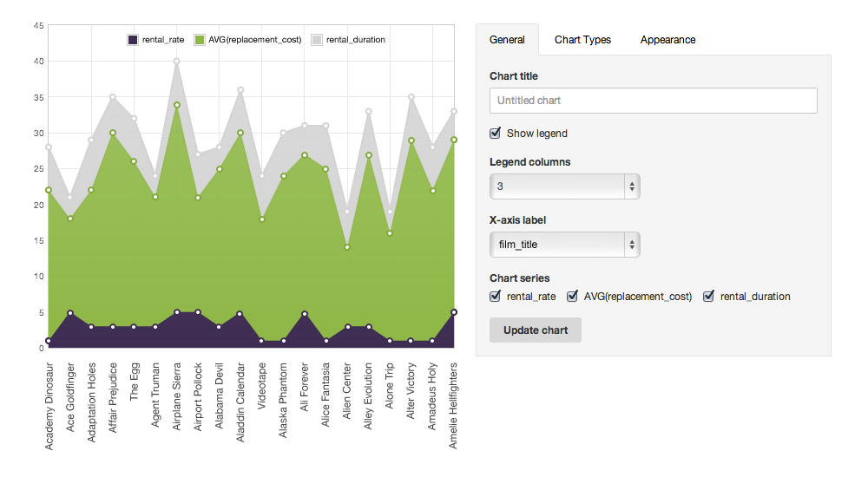
Task: Switch to the Appearance tab
Action: (x=667, y=40)
